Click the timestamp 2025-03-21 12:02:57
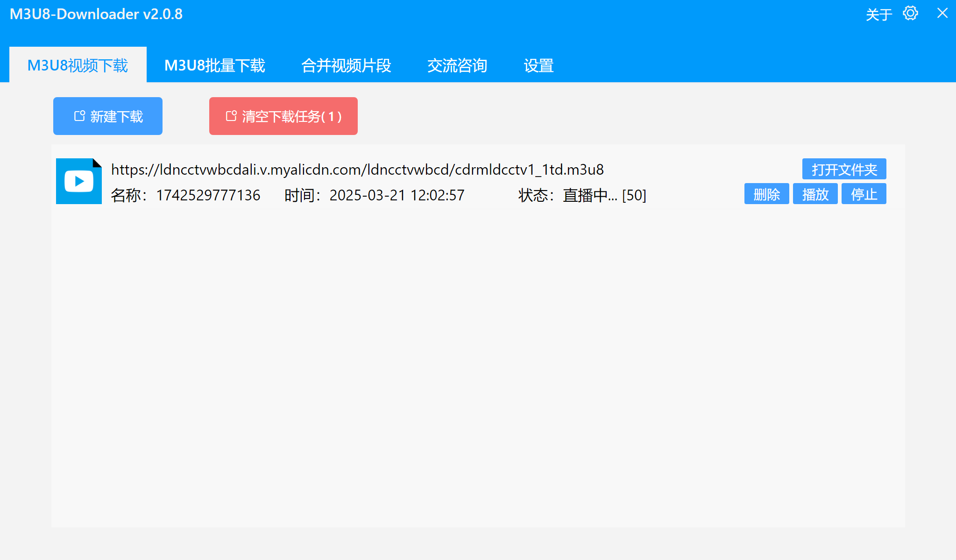 coord(397,195)
